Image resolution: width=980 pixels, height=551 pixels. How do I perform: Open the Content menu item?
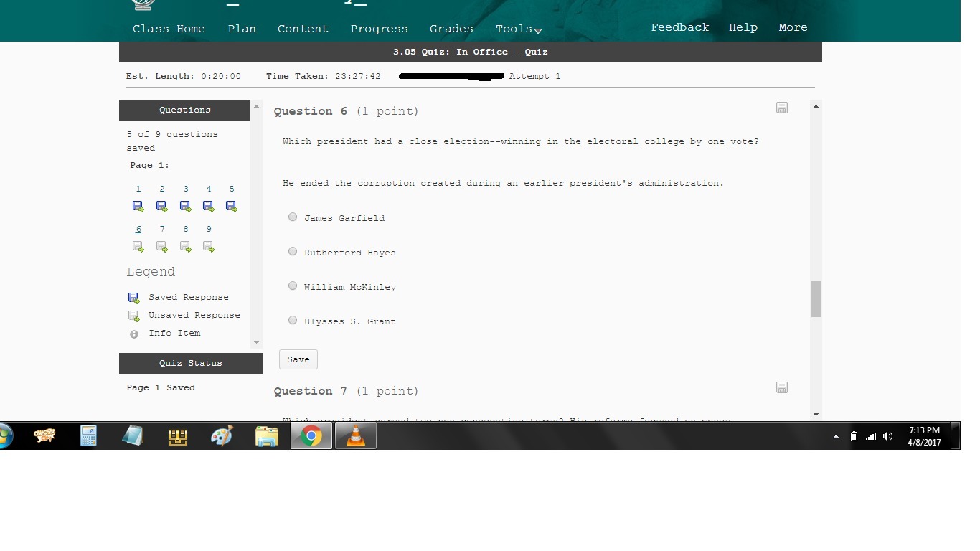pyautogui.click(x=303, y=29)
